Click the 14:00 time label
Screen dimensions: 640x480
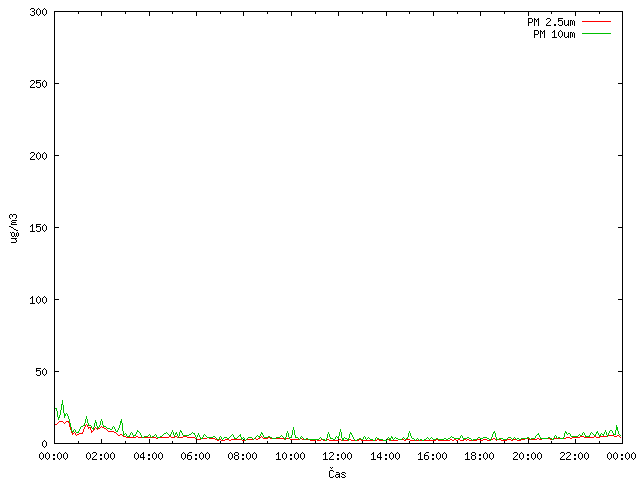(x=385, y=456)
